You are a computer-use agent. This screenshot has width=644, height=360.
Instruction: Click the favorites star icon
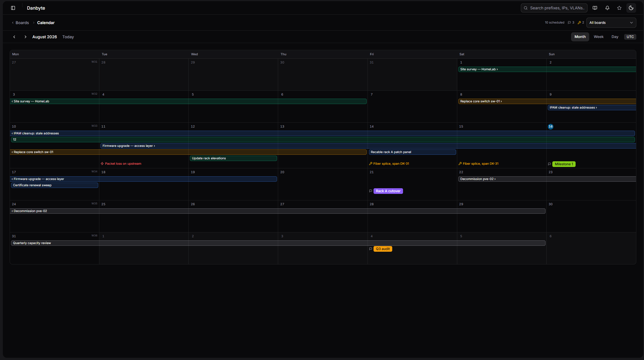619,8
